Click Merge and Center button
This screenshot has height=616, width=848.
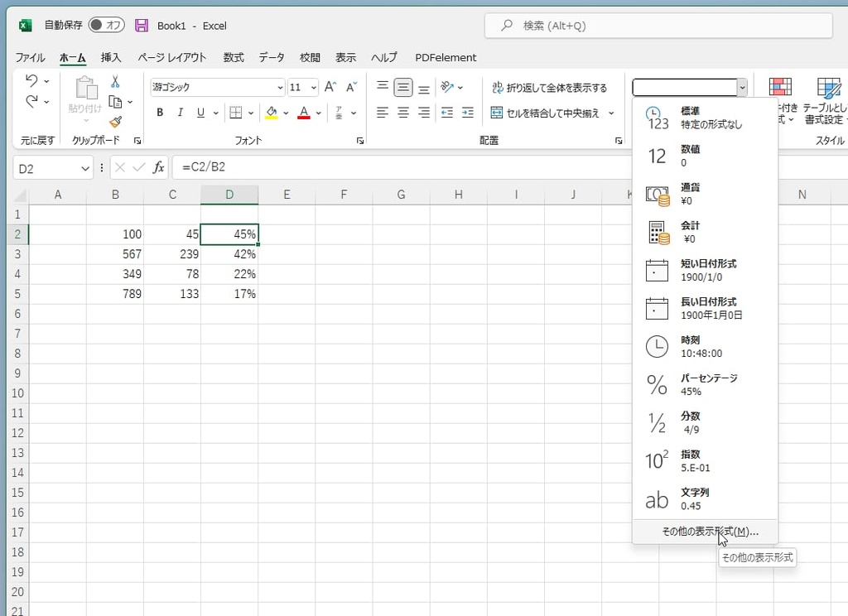(x=545, y=113)
